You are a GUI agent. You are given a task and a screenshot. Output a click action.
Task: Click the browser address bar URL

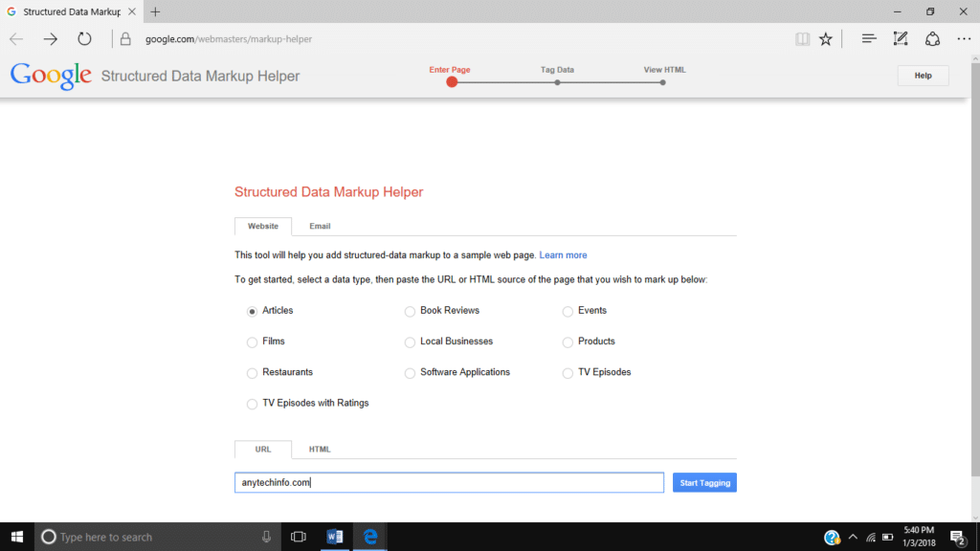[x=229, y=38]
